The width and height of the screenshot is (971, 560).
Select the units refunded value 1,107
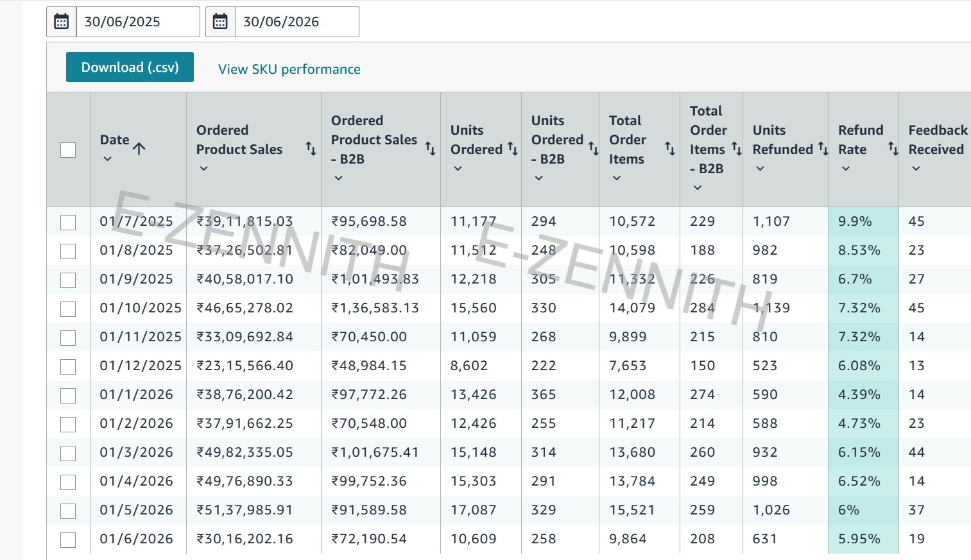771,221
